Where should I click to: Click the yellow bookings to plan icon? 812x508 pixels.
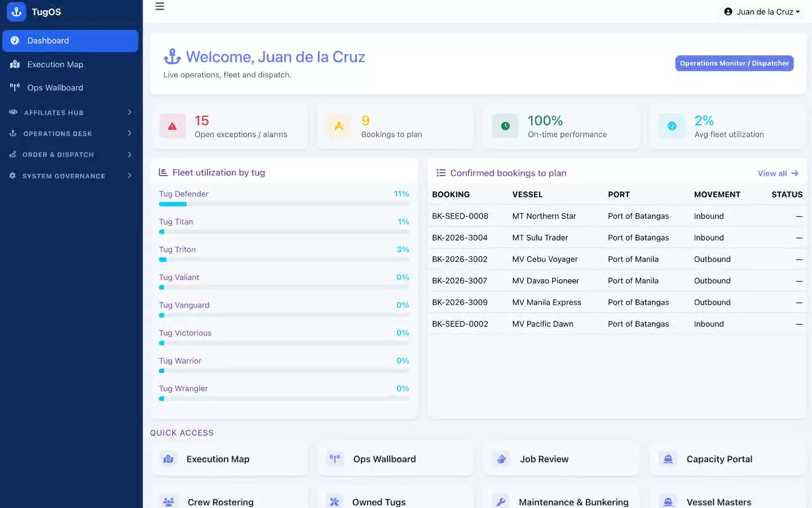tap(339, 126)
